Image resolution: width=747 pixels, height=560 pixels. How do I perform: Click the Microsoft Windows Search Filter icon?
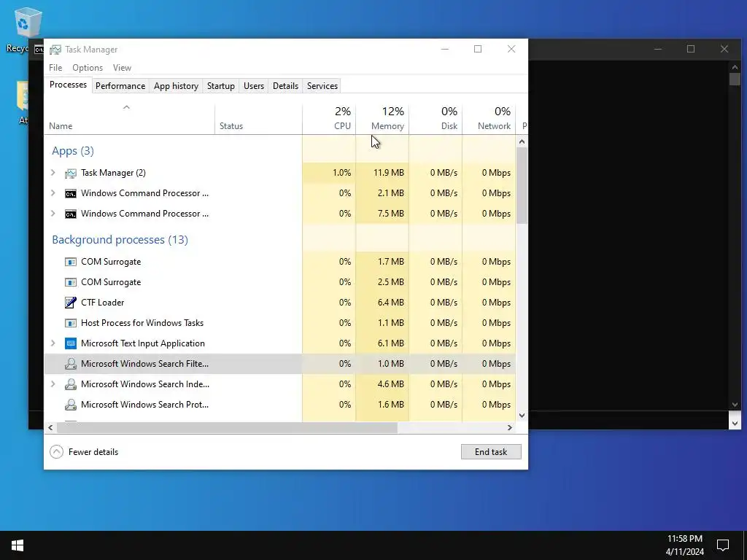71,364
